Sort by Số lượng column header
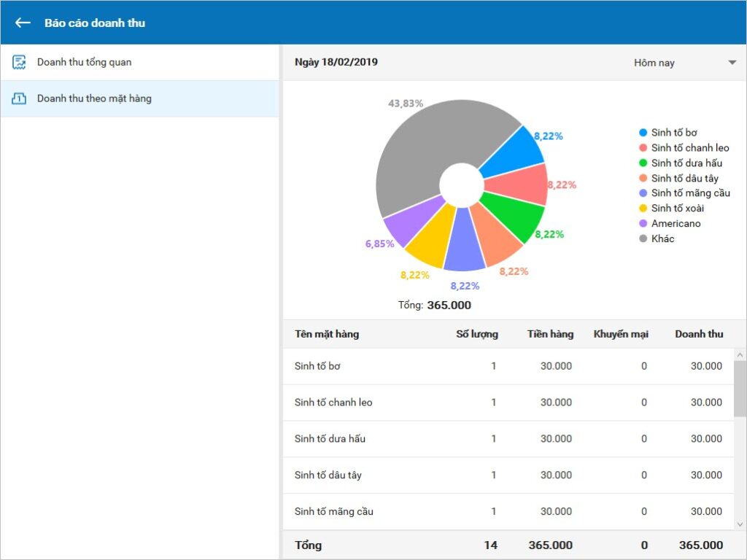The width and height of the screenshot is (747, 560). click(x=477, y=334)
